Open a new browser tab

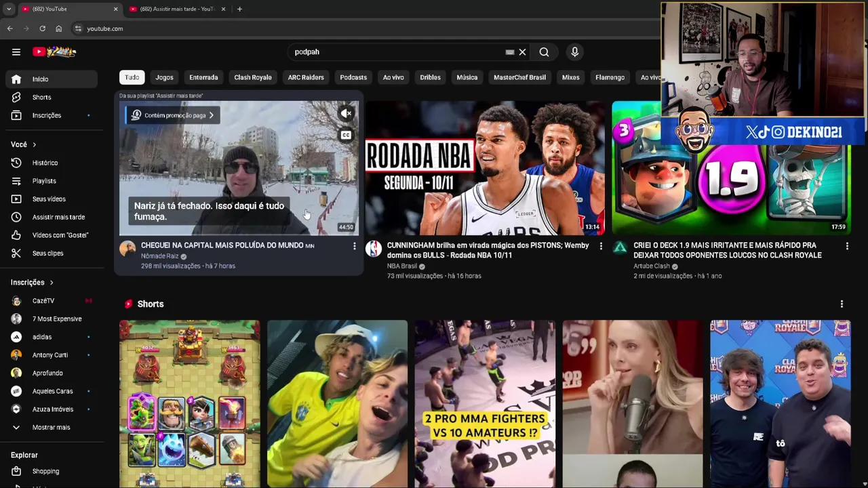(239, 9)
